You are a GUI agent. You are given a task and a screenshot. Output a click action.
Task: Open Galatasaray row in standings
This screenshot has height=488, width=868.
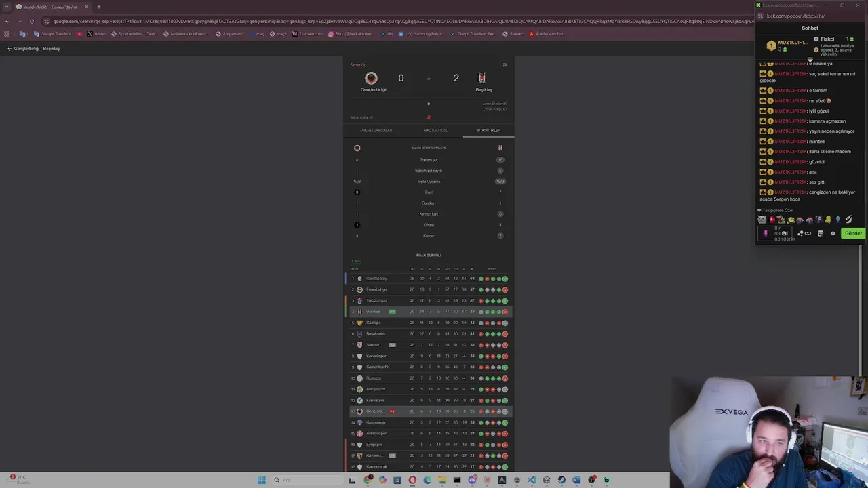click(429, 279)
